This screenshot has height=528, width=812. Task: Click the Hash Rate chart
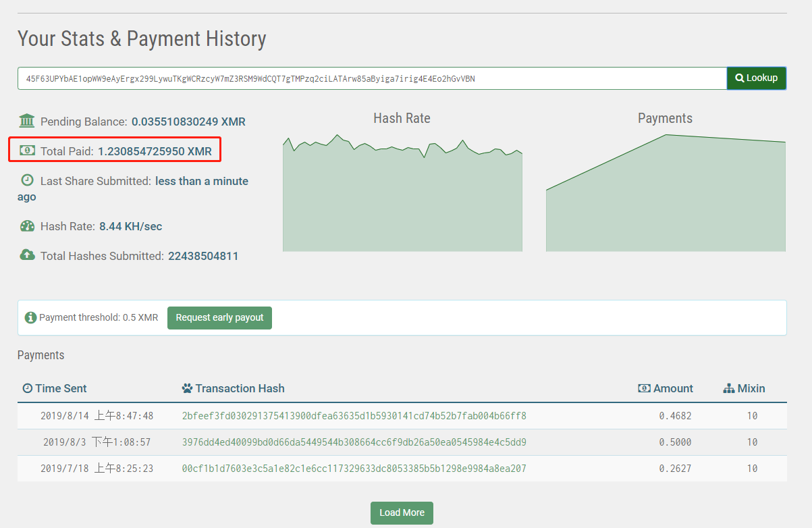pos(402,192)
